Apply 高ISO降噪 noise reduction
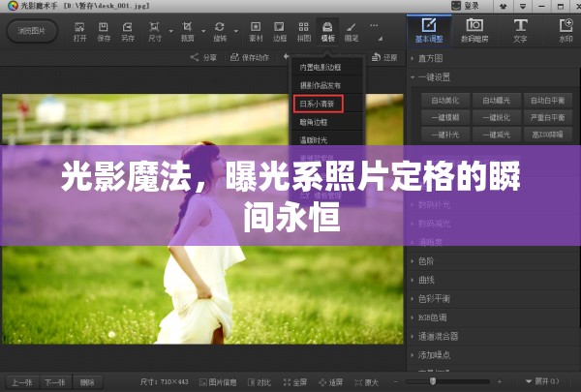 [548, 135]
